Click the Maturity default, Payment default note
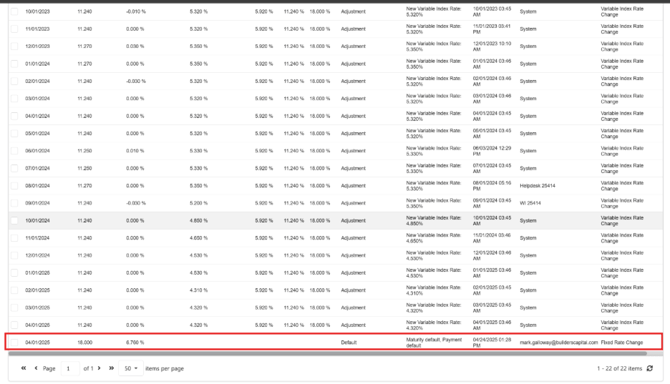 (x=434, y=342)
